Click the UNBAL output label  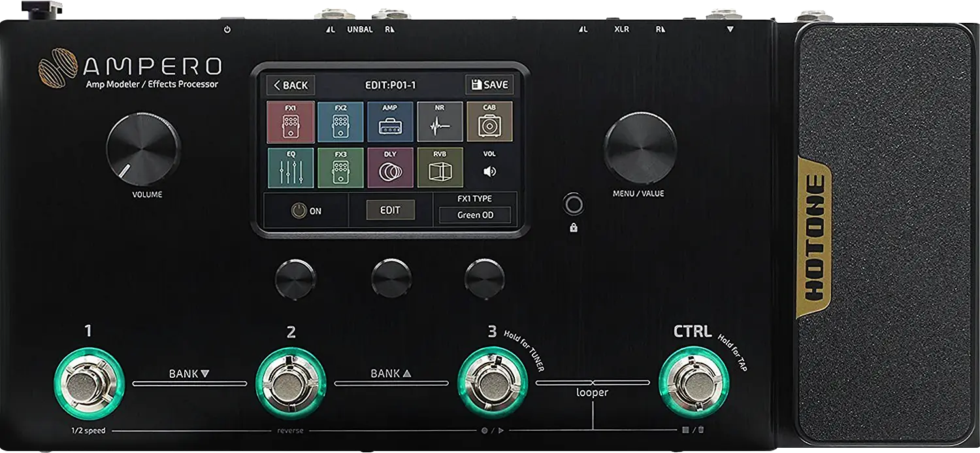click(x=360, y=29)
